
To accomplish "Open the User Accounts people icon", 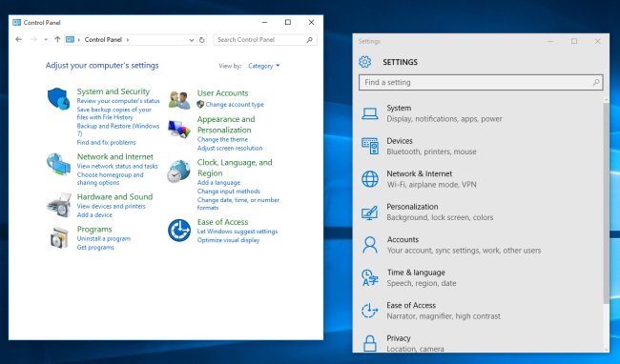I will point(179,100).
